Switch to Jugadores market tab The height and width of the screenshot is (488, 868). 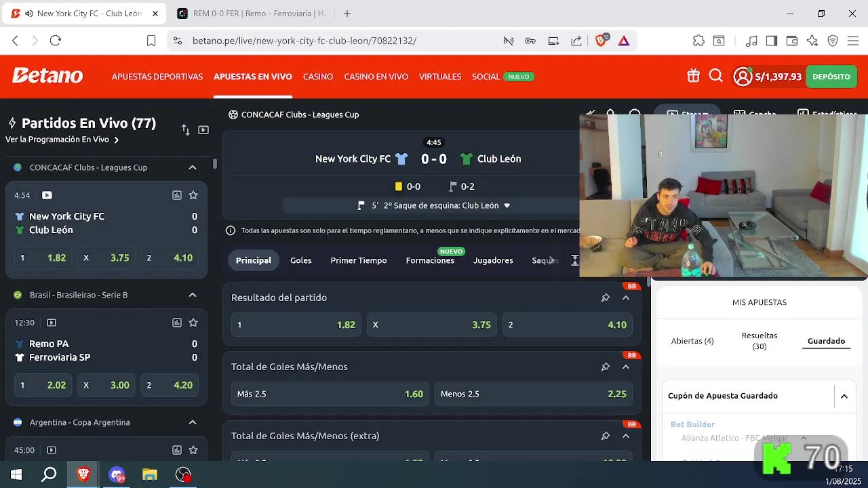click(x=493, y=260)
